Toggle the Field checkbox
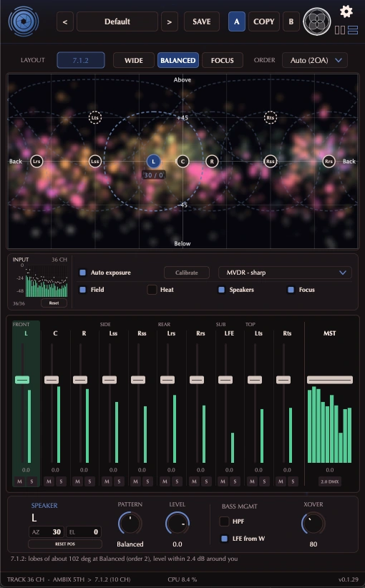This screenshot has height=588, width=365. point(83,290)
